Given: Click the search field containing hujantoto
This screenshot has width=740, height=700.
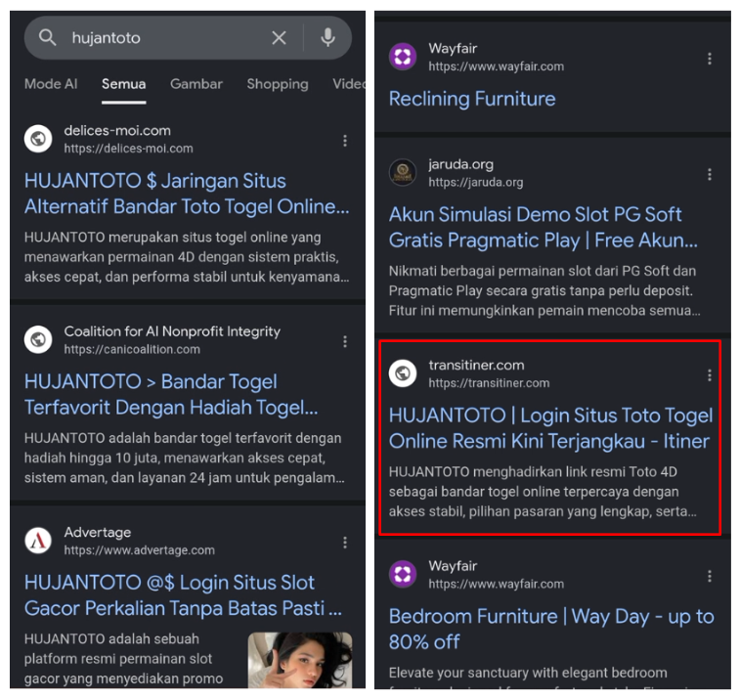Looking at the screenshot, I should (161, 38).
